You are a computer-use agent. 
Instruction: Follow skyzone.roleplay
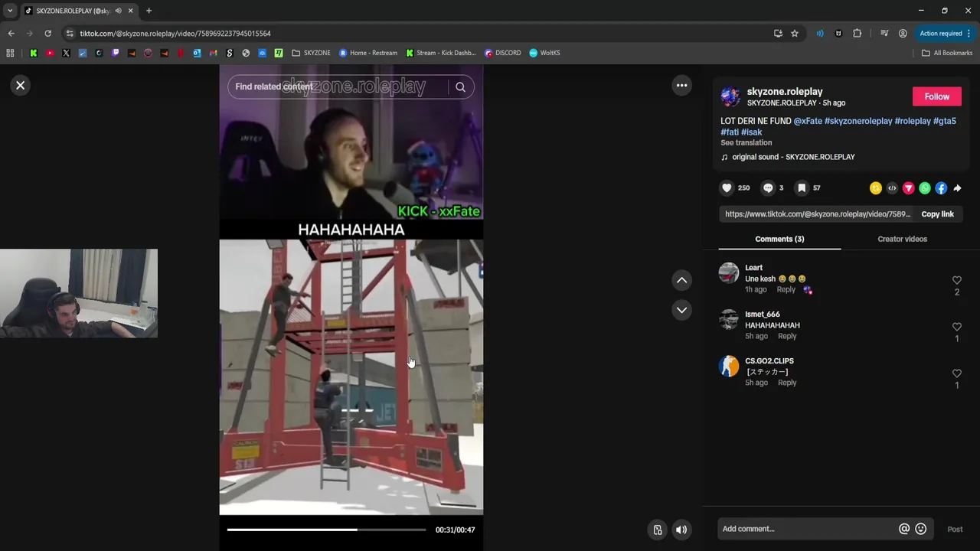936,96
